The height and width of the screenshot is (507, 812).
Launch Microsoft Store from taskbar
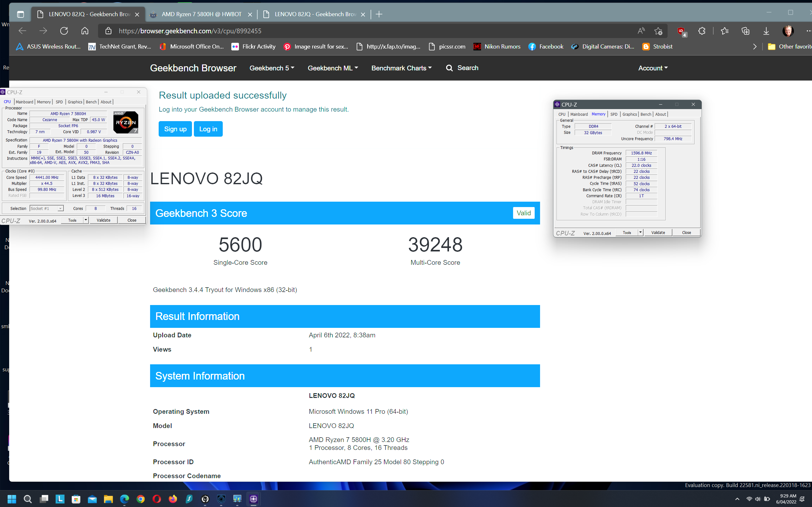[x=76, y=499]
